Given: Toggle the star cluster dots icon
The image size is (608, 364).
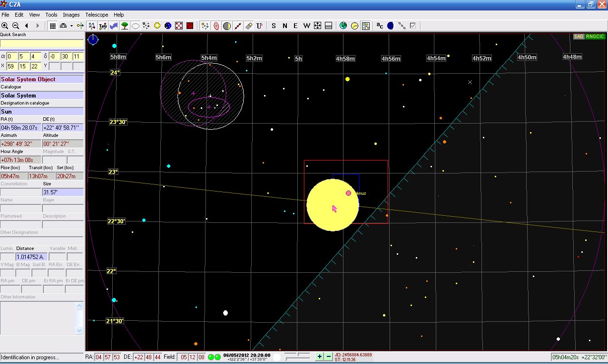Looking at the screenshot, I should (x=146, y=26).
